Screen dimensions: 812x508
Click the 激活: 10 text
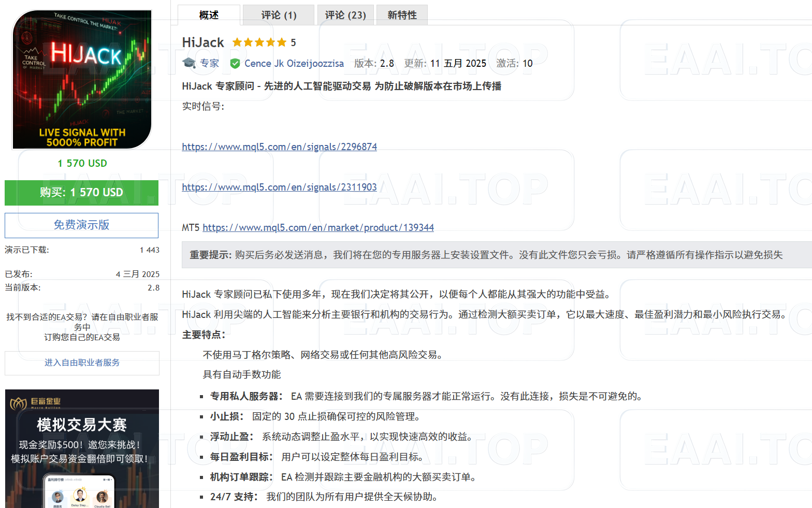click(514, 63)
